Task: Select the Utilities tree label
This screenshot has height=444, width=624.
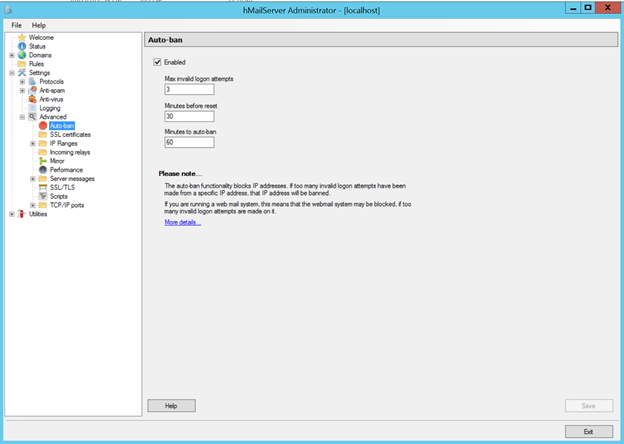Action: tap(38, 214)
